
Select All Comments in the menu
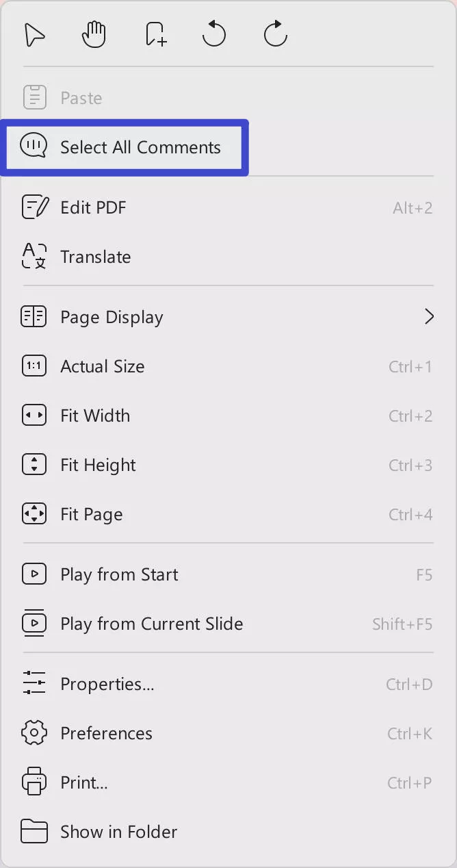pyautogui.click(x=140, y=147)
